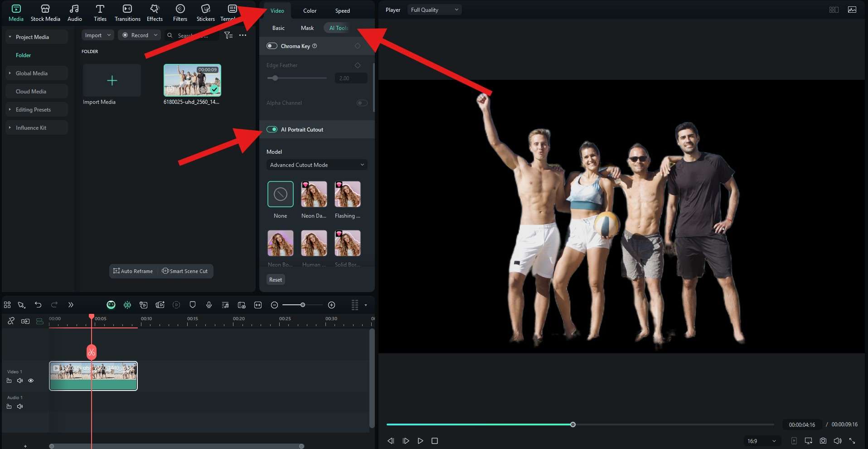Open the Transitions panel icon
Image resolution: width=868 pixels, height=449 pixels.
pos(127,13)
